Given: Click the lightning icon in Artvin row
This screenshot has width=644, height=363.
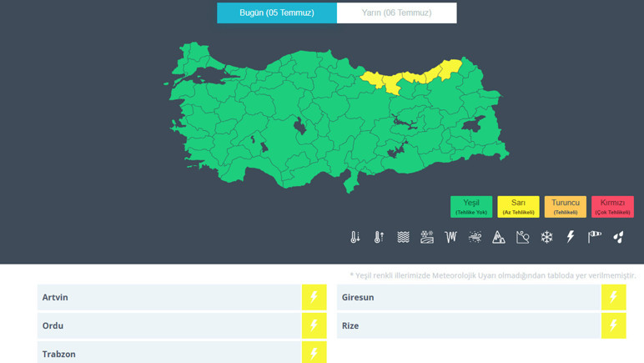Looking at the screenshot, I should pyautogui.click(x=314, y=297).
